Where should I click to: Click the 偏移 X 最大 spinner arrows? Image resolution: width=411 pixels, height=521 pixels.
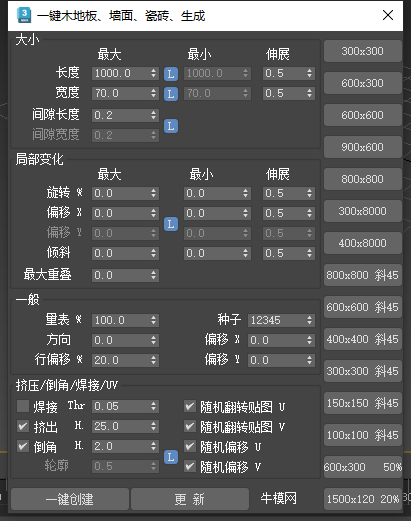coord(153,213)
